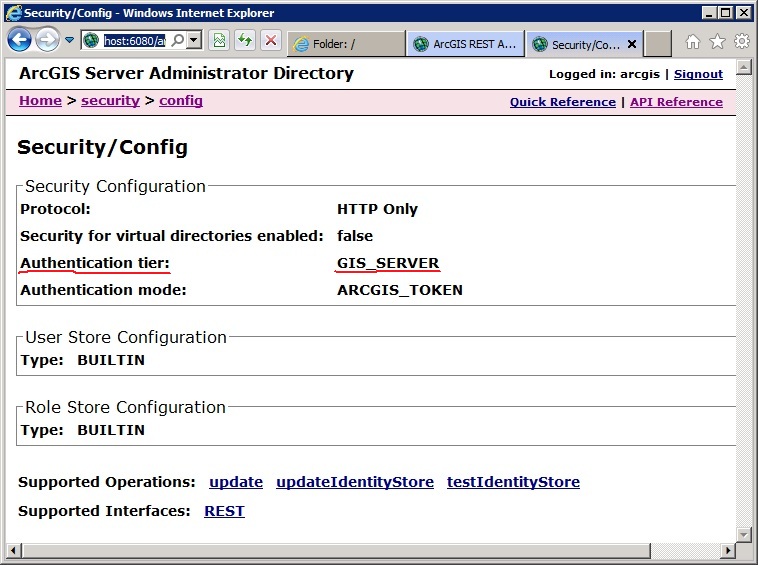Open the updateIdentityStore operation
Viewport: 758px width, 565px height.
(355, 482)
